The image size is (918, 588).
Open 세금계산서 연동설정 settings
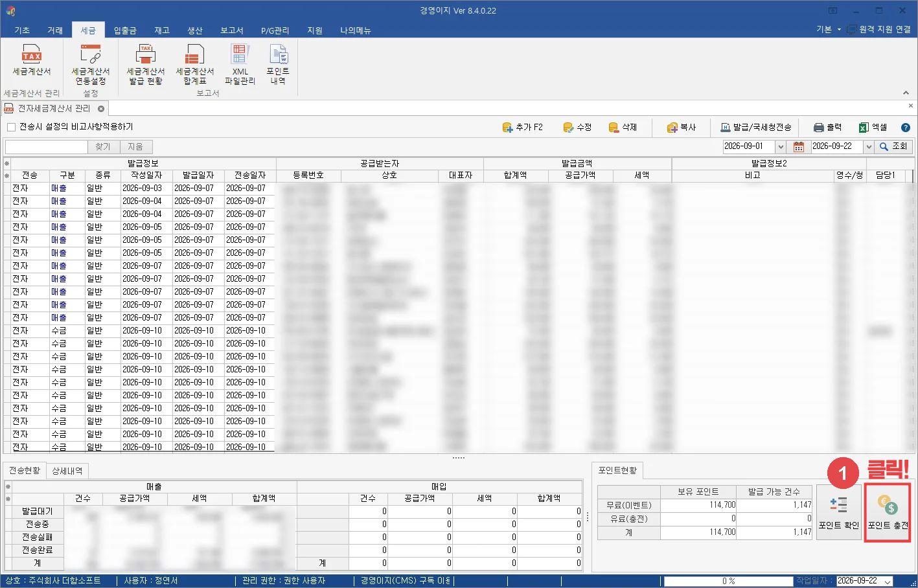point(91,65)
